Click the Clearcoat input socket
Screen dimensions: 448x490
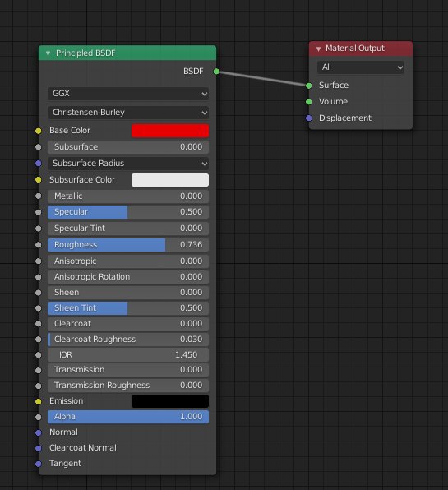click(x=39, y=324)
